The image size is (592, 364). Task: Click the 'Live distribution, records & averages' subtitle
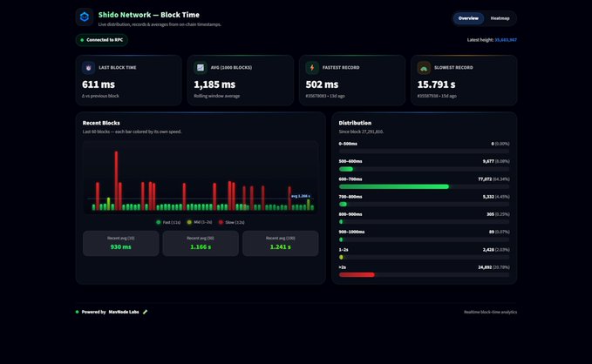(x=160, y=24)
